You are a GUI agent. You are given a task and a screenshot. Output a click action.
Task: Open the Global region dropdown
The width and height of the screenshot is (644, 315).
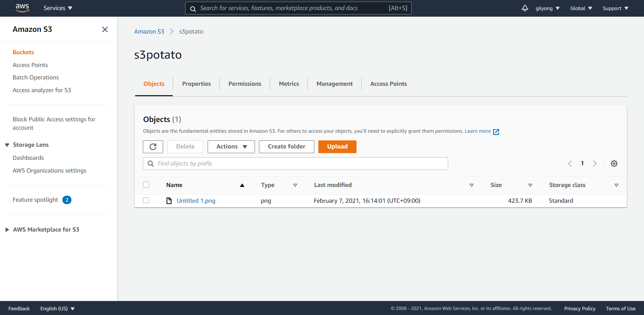(x=581, y=8)
